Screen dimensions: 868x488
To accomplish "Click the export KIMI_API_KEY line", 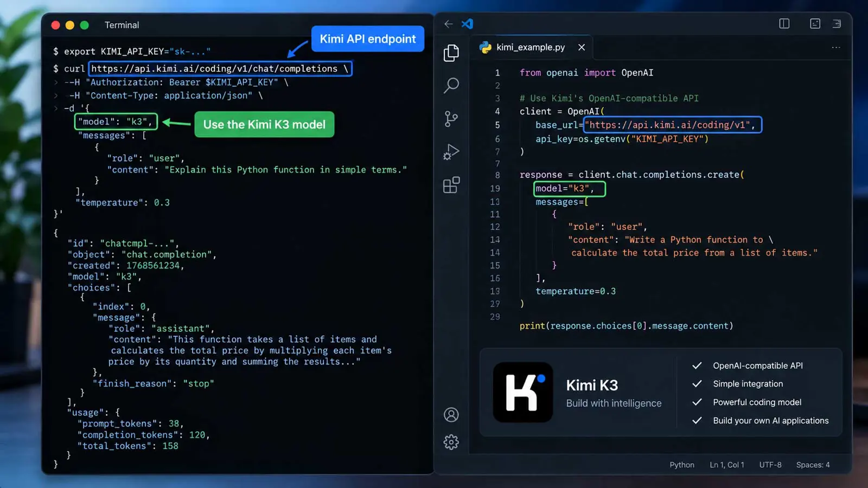I will click(132, 52).
